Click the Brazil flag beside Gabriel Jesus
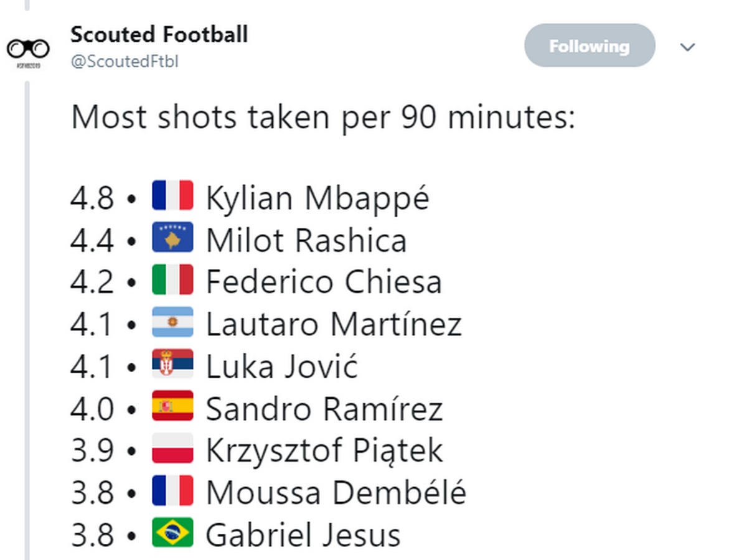 click(x=172, y=534)
